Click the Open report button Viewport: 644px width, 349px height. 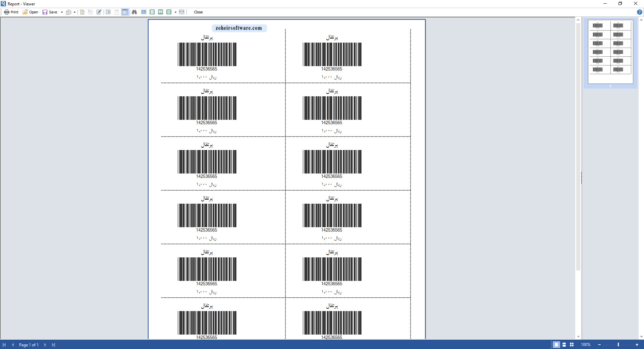tap(30, 12)
